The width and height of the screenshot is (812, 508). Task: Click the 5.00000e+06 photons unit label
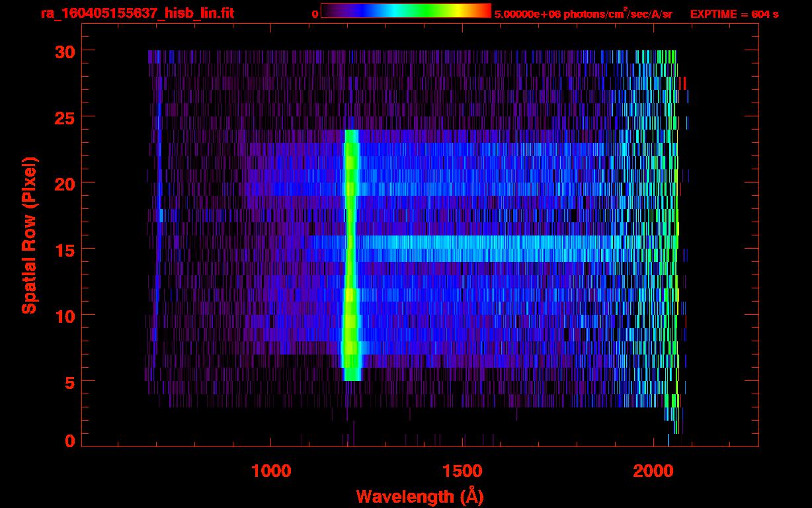[x=584, y=13]
